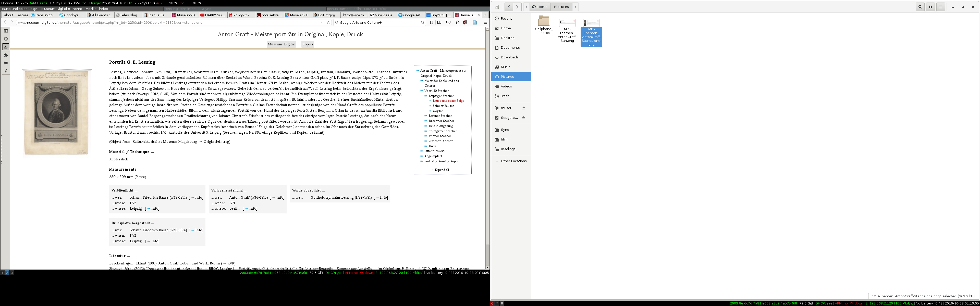Viewport: 980px width, 306px height.
Task: Open the Firefox hamburger menu
Action: (x=485, y=22)
